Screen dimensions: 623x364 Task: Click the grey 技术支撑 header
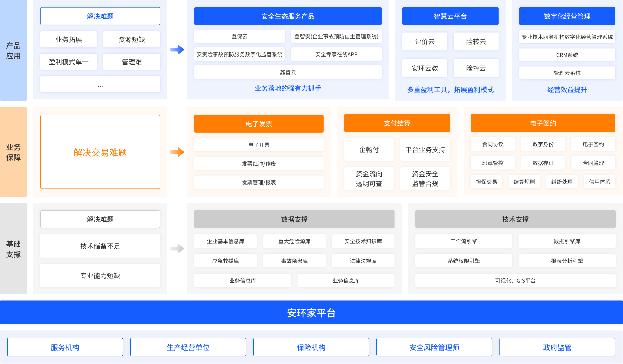click(x=515, y=219)
